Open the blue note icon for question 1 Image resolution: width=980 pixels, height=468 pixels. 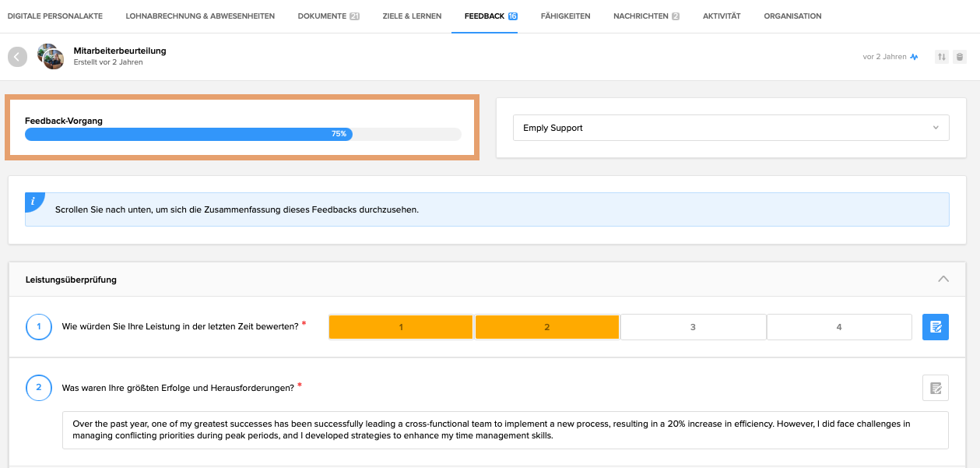tap(935, 327)
